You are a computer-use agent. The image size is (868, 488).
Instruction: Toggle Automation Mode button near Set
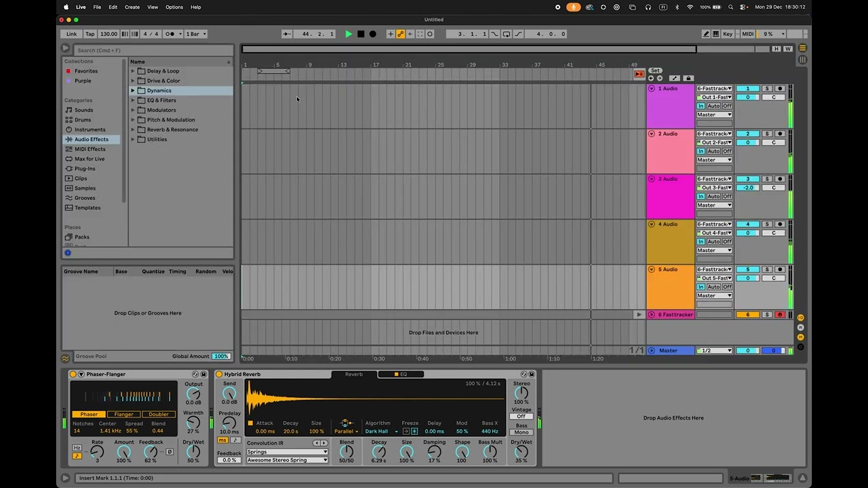pyautogui.click(x=675, y=78)
